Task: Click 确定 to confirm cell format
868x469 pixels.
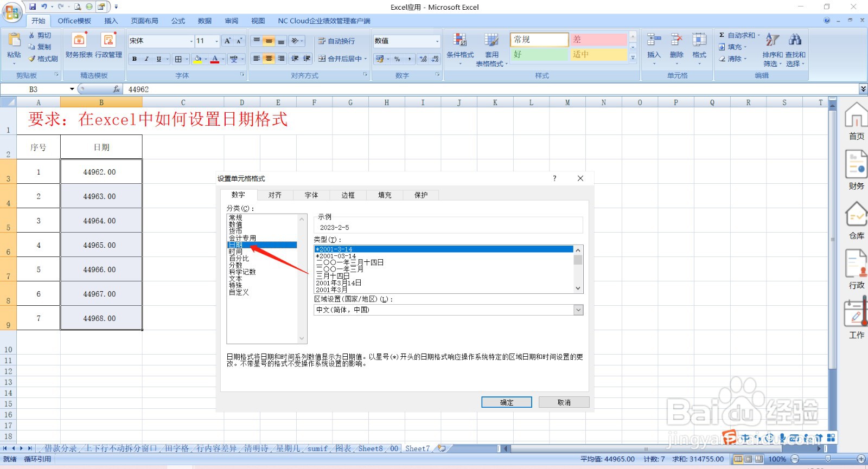Action: tap(507, 402)
